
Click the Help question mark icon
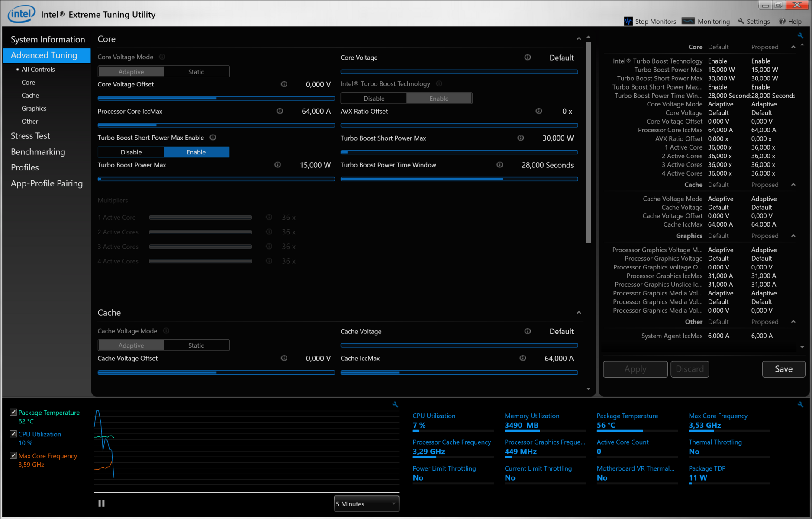(x=782, y=21)
